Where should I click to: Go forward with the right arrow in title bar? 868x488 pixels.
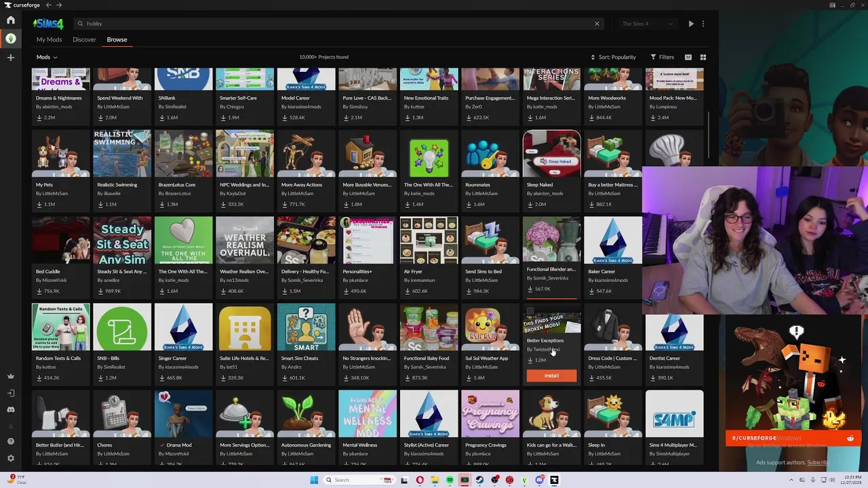(x=59, y=5)
